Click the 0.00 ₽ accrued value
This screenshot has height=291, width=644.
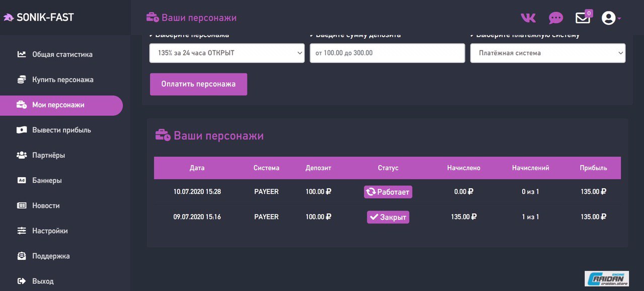(x=463, y=192)
